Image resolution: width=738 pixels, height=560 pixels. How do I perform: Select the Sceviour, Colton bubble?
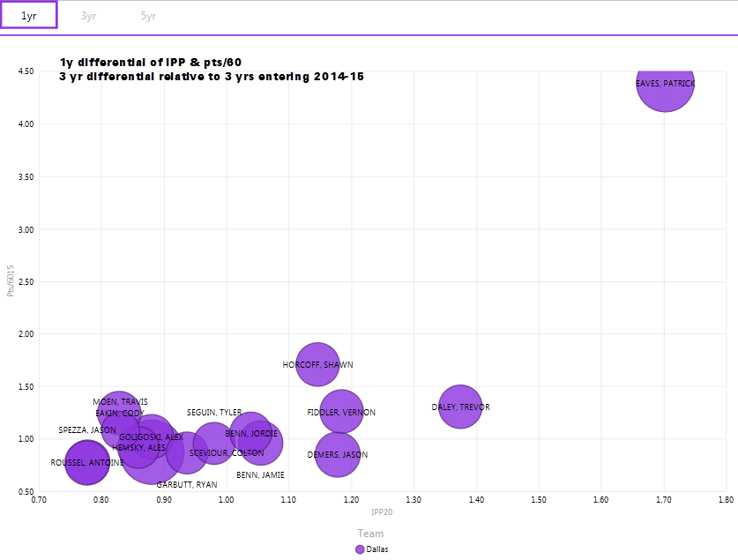point(187,453)
